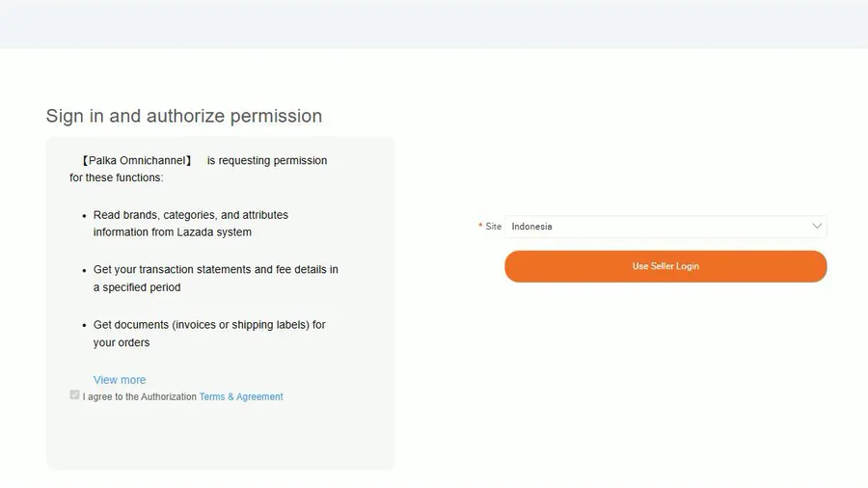Open the Site dropdown showing Indonesia
Screen dimensions: 868x488
pyautogui.click(x=665, y=227)
